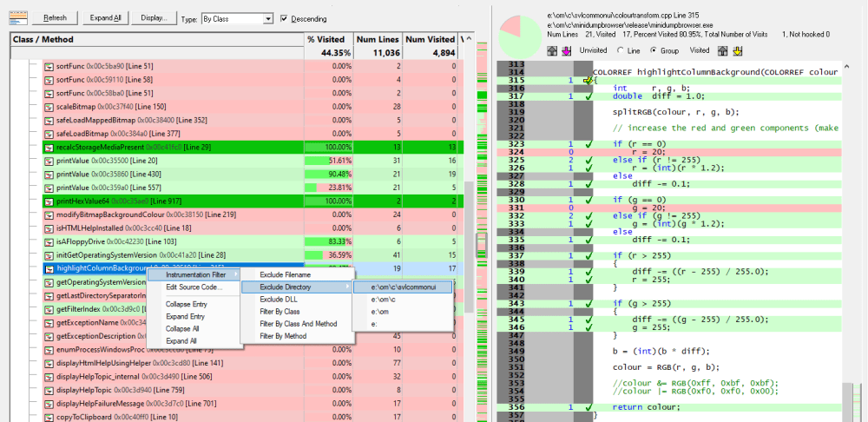Click method icon of displayHelpTopic_internal row
868x422 pixels.
pos(49,377)
